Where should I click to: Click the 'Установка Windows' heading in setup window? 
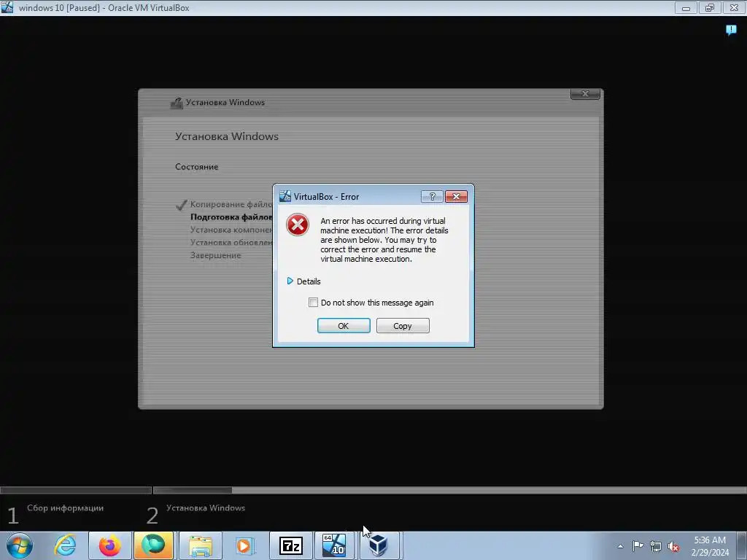coord(227,136)
